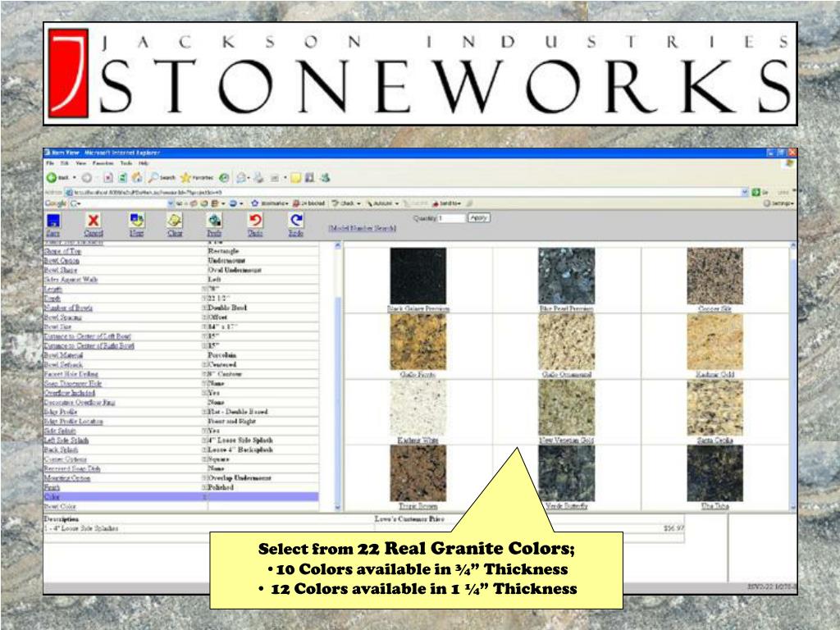Select the highlighted Color option row
Screen dimensions: 840x630
click(x=181, y=497)
